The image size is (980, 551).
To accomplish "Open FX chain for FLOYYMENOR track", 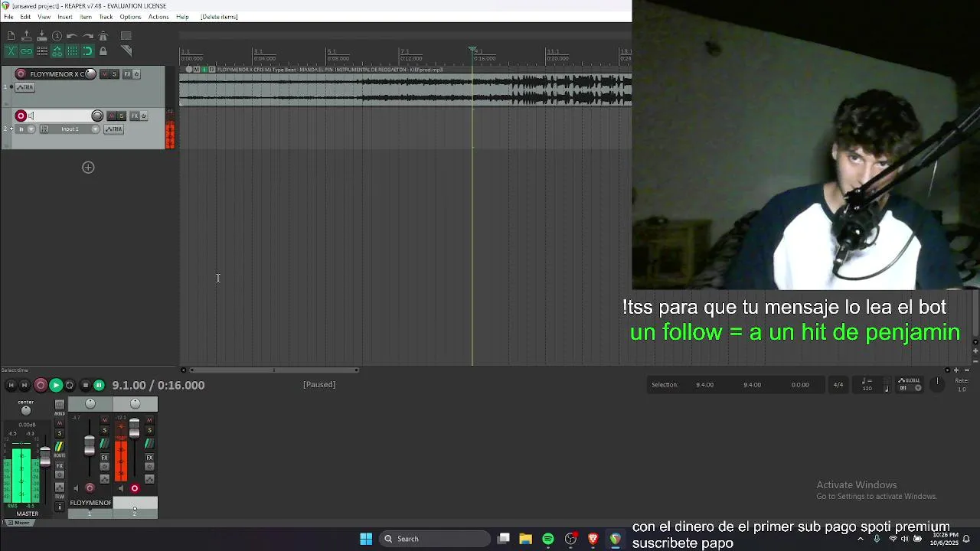I will (x=127, y=74).
